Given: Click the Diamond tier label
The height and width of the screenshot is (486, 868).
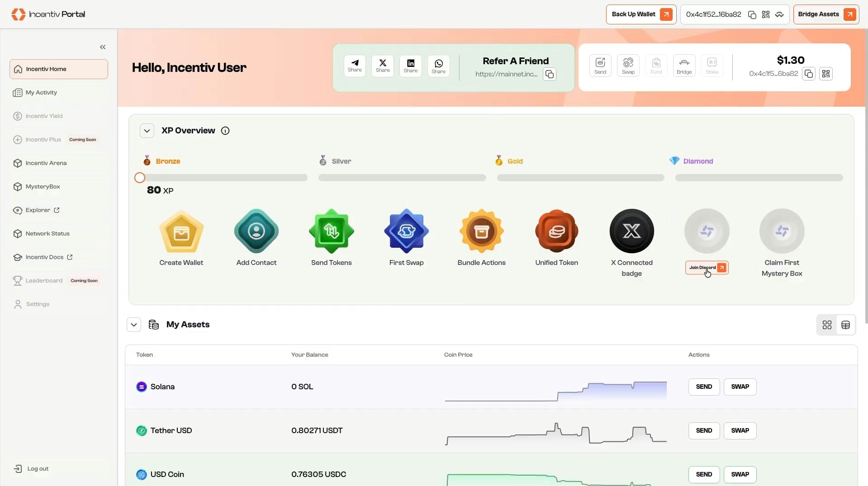Looking at the screenshot, I should (x=698, y=161).
